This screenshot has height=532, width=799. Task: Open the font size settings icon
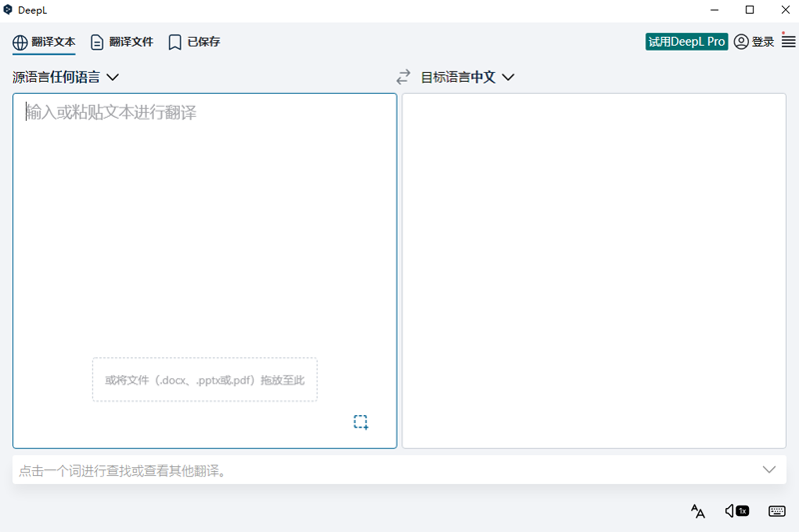pyautogui.click(x=698, y=511)
